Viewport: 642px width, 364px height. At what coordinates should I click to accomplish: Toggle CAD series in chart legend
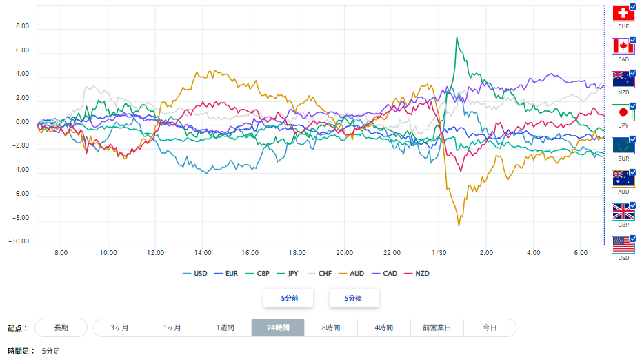pos(385,274)
